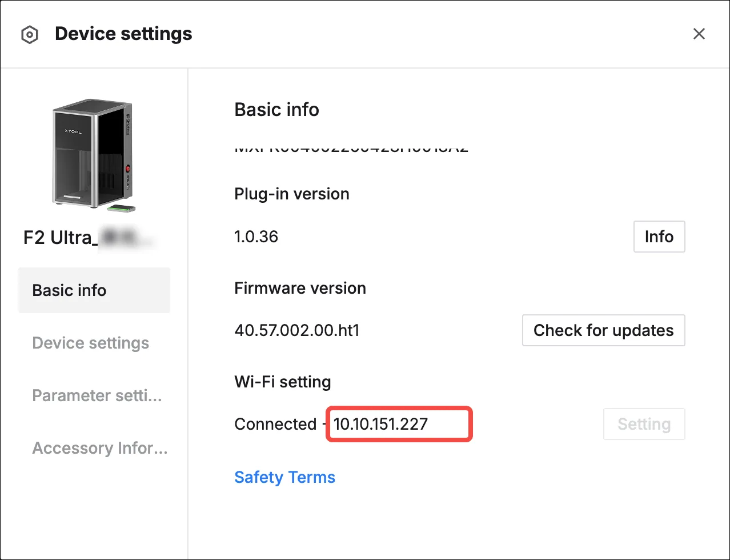730x560 pixels.
Task: Click Check for updates button
Action: pyautogui.click(x=603, y=330)
